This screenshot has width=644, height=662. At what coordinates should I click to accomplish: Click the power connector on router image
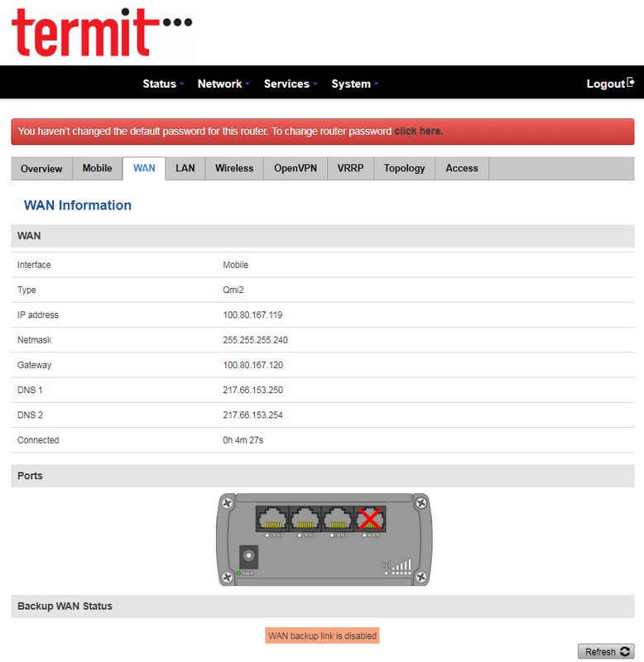coord(248,557)
